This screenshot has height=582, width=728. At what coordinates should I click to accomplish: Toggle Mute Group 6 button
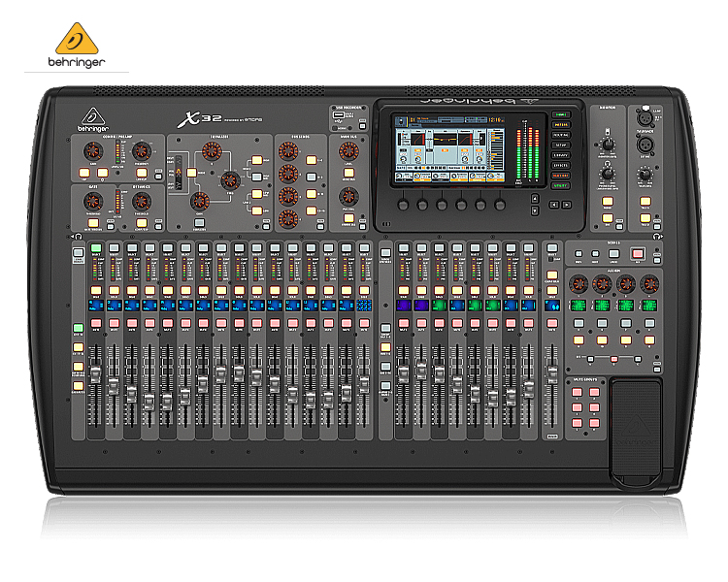[x=594, y=423]
